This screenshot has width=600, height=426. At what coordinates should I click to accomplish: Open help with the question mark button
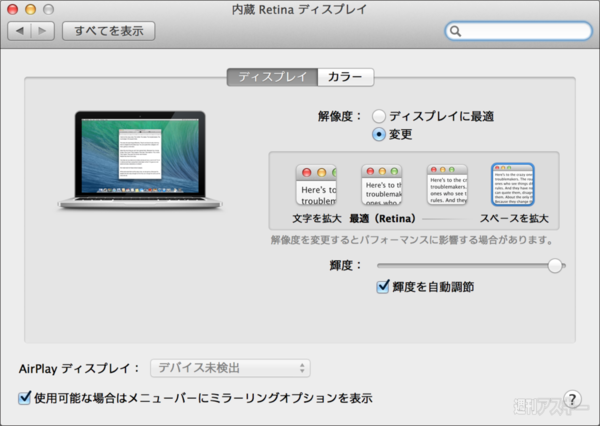tap(572, 399)
